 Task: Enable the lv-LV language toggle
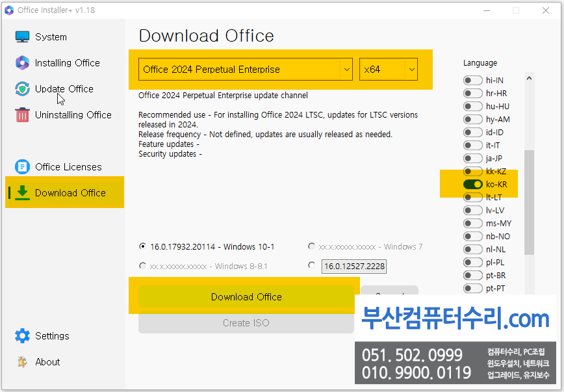[x=472, y=210]
